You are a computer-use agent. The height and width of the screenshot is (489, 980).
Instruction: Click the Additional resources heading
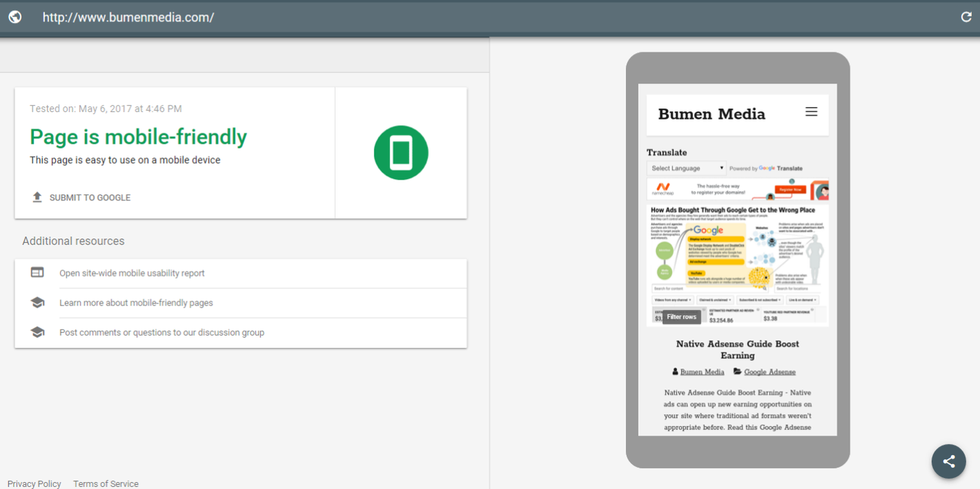73,241
